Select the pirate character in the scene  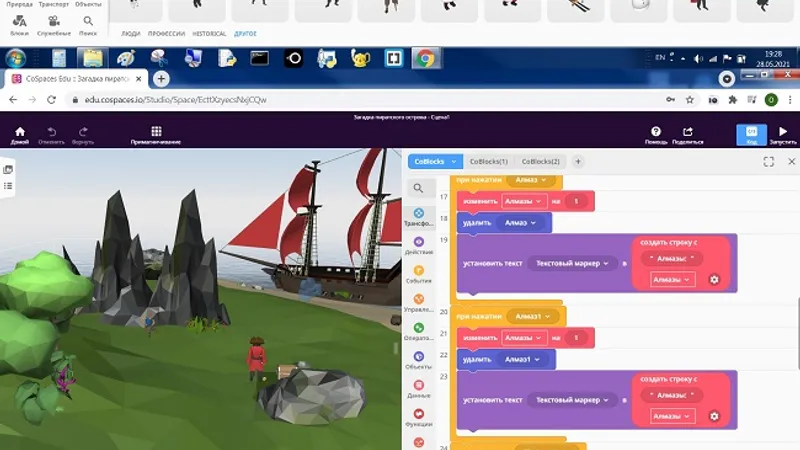pos(256,358)
